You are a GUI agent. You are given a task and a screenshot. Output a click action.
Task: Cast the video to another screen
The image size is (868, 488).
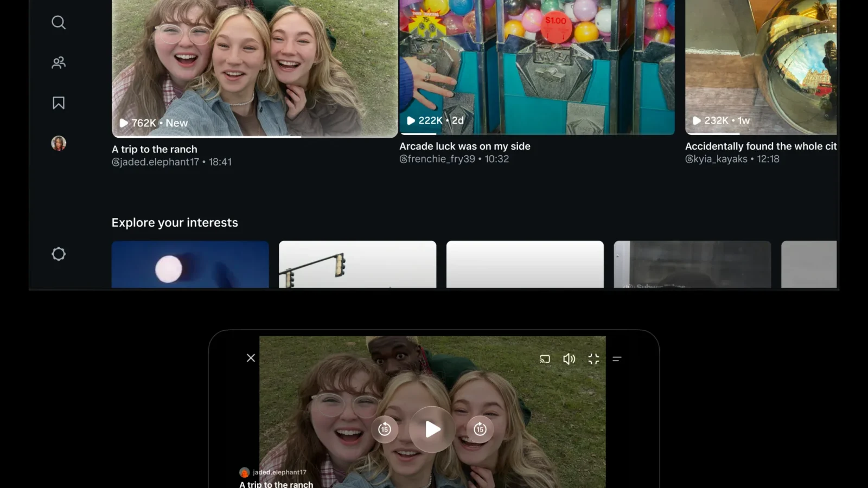tap(545, 359)
